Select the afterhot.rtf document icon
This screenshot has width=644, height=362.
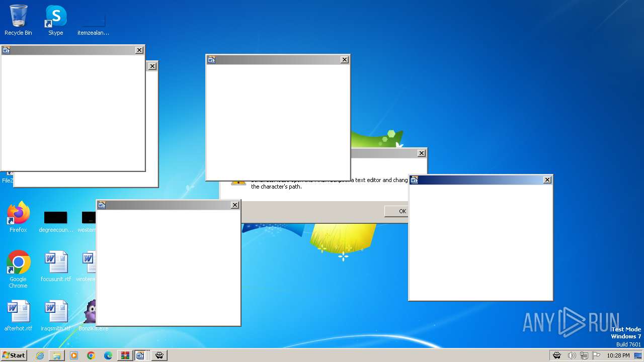tap(18, 316)
